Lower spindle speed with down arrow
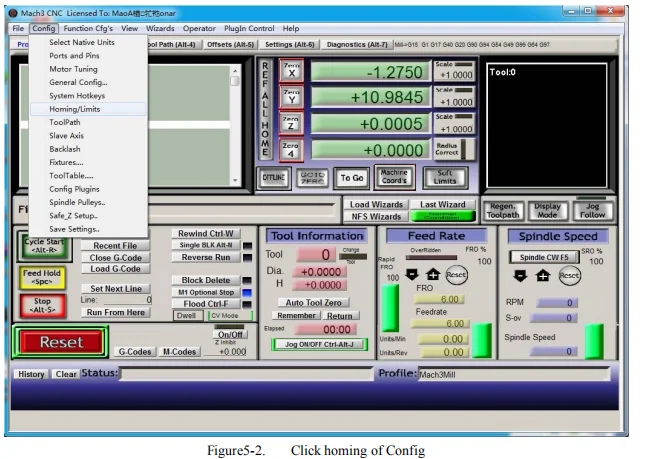Screen dimensions: 648x459 coord(520,276)
